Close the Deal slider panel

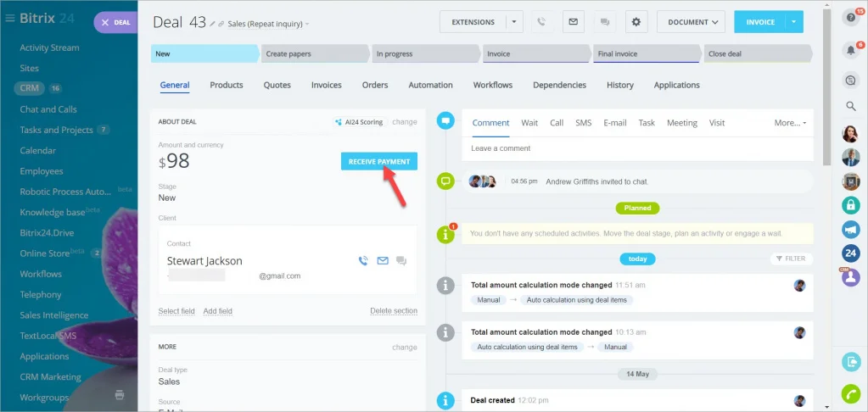pyautogui.click(x=105, y=23)
